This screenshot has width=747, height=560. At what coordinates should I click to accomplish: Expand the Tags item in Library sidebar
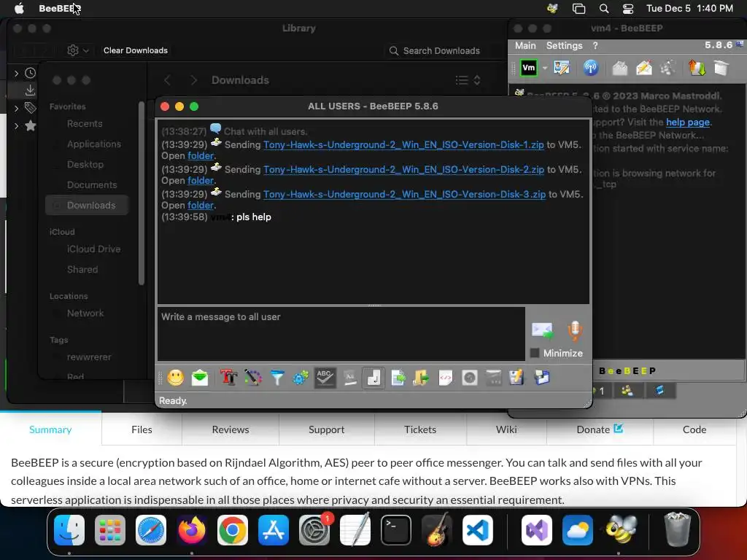click(x=16, y=108)
